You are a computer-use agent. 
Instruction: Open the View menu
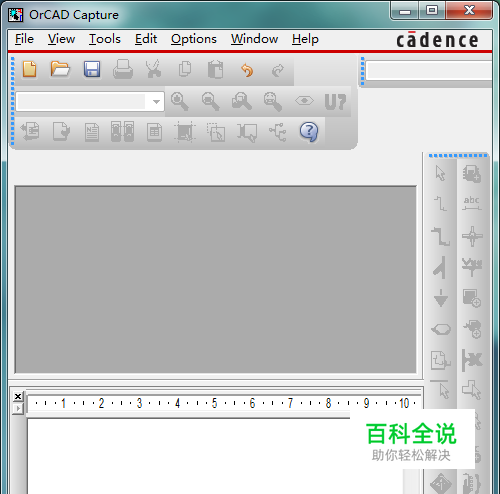[61, 39]
